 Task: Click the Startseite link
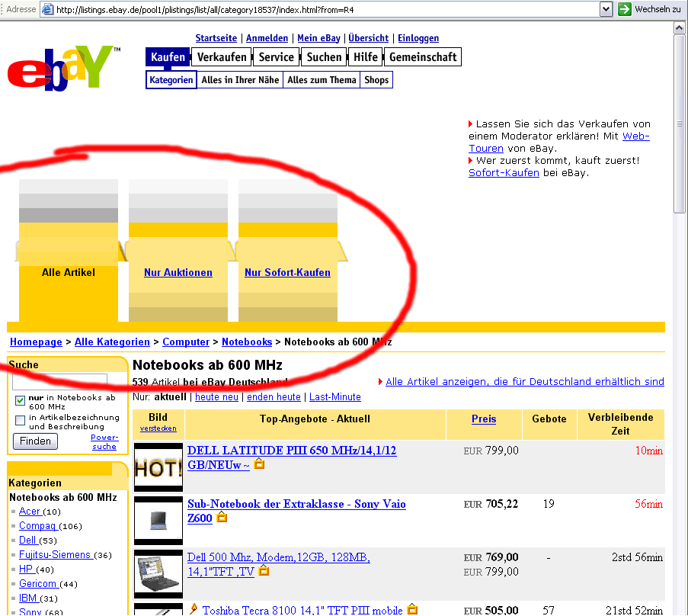pos(216,38)
